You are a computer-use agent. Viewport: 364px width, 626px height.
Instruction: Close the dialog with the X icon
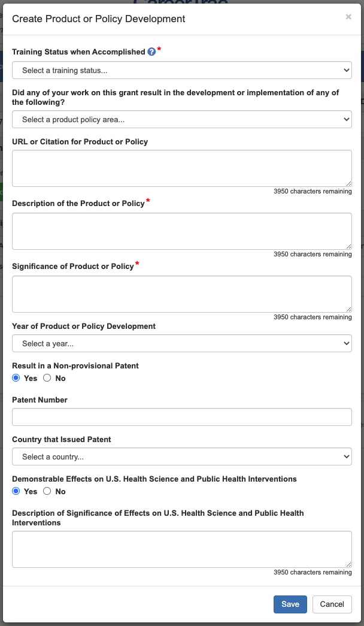[348, 17]
